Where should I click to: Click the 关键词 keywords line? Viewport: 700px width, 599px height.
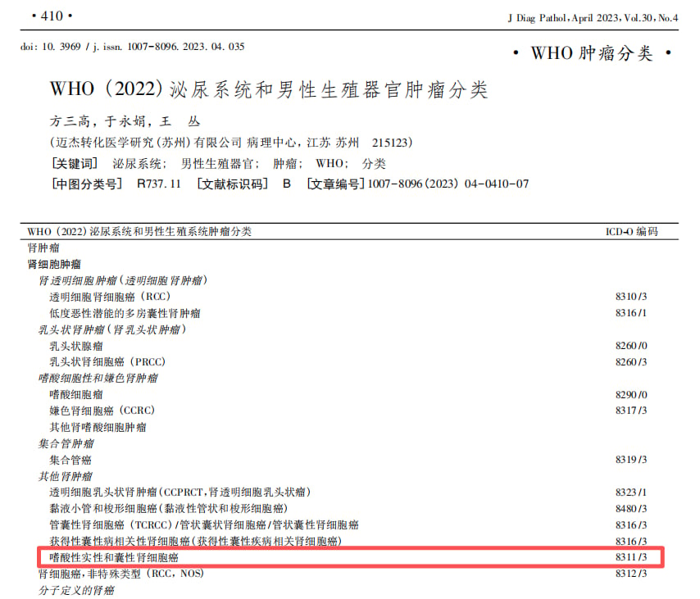(218, 163)
